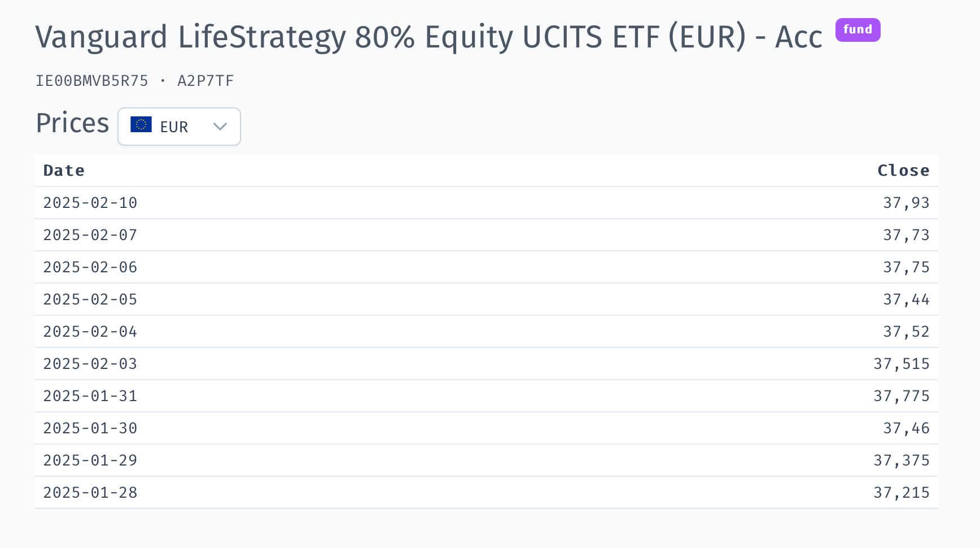
Task: Sort by the Date column header
Action: pos(64,171)
